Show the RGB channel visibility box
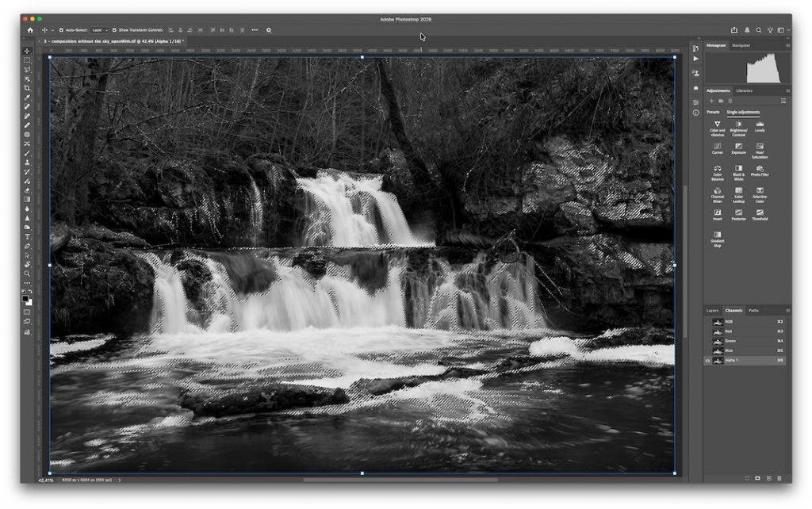The width and height of the screenshot is (812, 509). pyautogui.click(x=708, y=322)
